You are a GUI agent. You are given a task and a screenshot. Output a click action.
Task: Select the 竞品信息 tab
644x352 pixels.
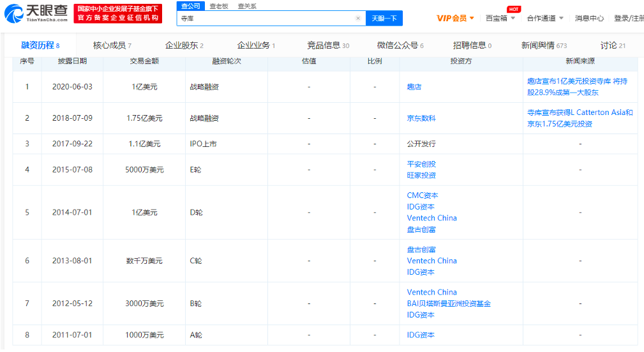point(328,45)
